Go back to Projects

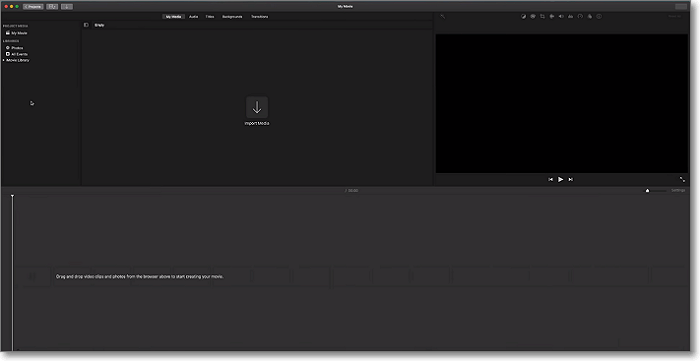pyautogui.click(x=33, y=7)
